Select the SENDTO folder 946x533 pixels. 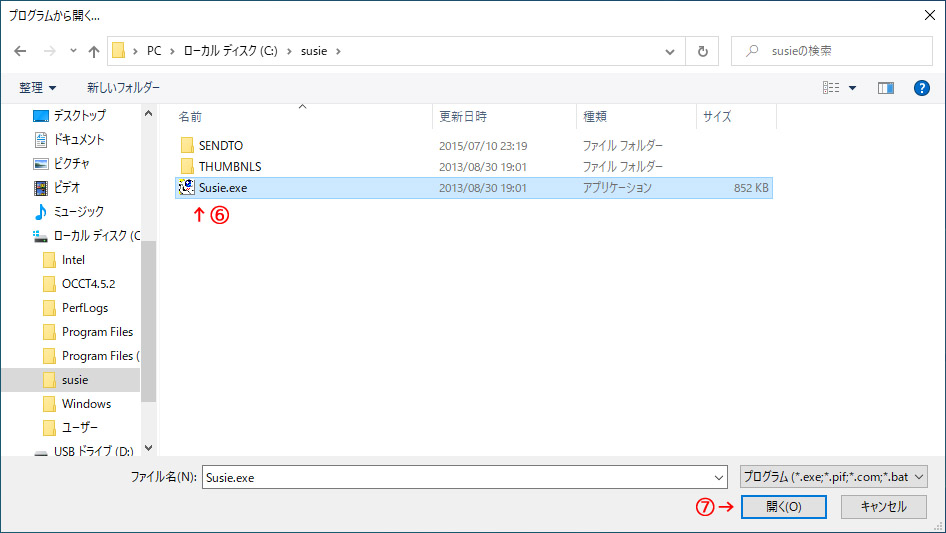221,145
